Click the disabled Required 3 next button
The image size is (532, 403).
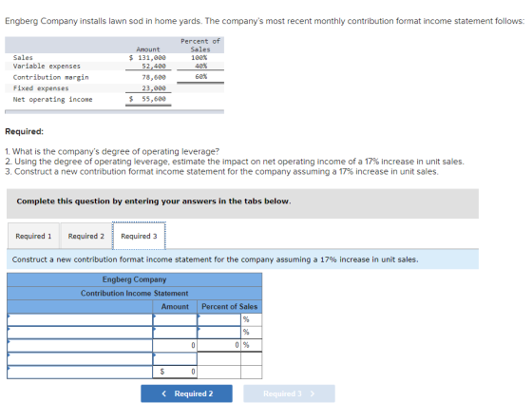pyautogui.click(x=289, y=393)
